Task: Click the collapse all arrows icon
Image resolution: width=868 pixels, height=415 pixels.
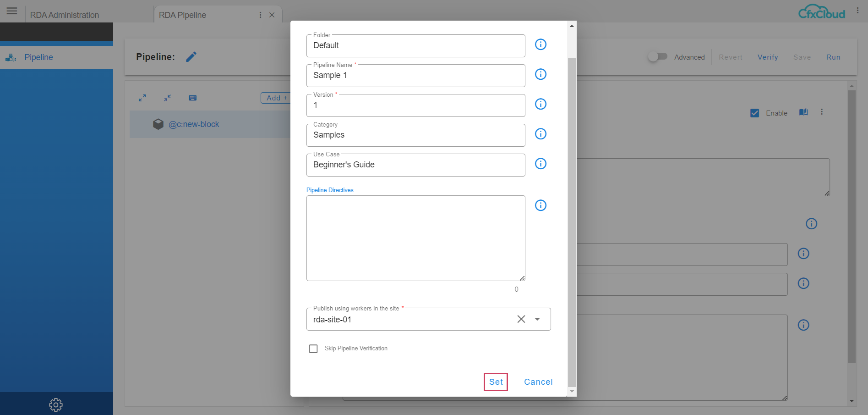Action: (168, 98)
